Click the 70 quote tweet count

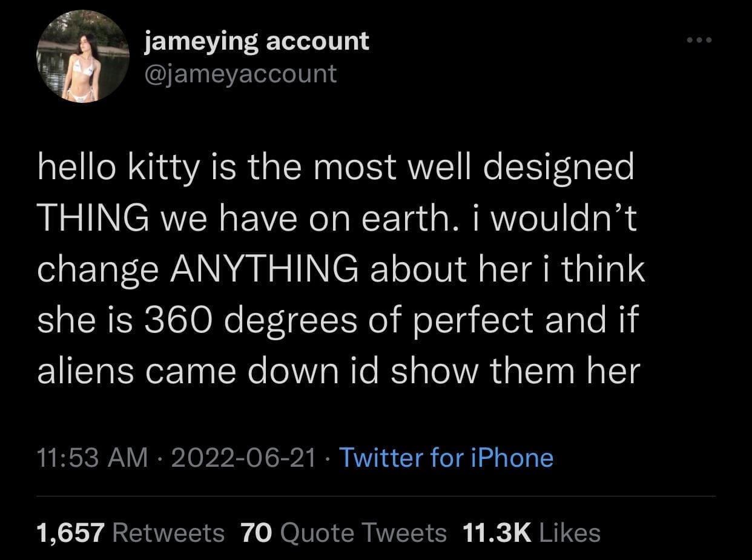(x=257, y=533)
